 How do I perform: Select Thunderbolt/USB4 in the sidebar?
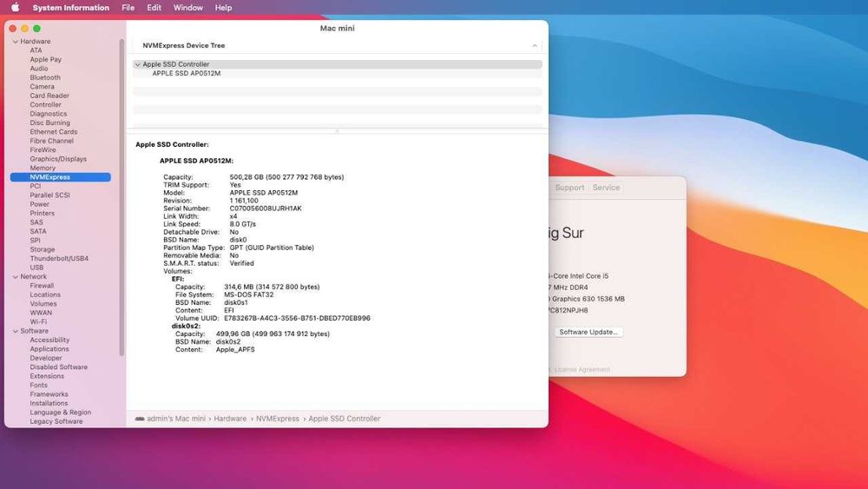click(x=59, y=259)
